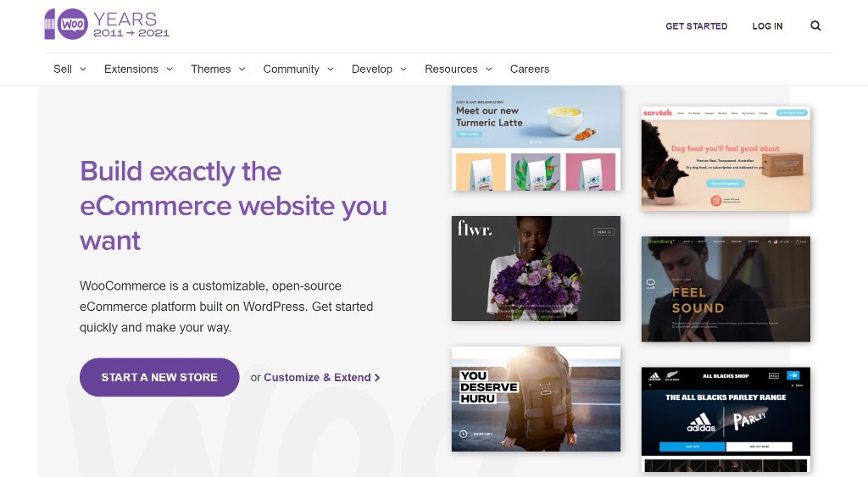Open the You Deserve Huru thumbnail
The height and width of the screenshot is (477, 868).
point(536,399)
